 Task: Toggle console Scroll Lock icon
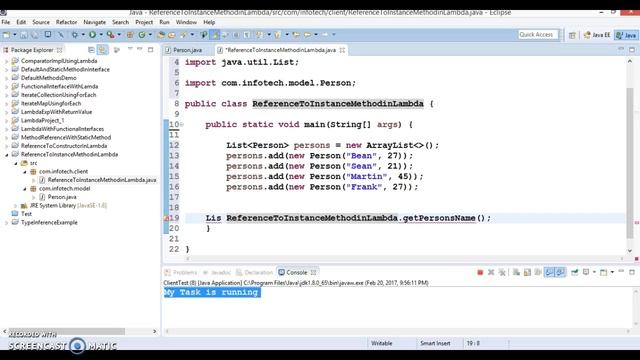pos(527,272)
